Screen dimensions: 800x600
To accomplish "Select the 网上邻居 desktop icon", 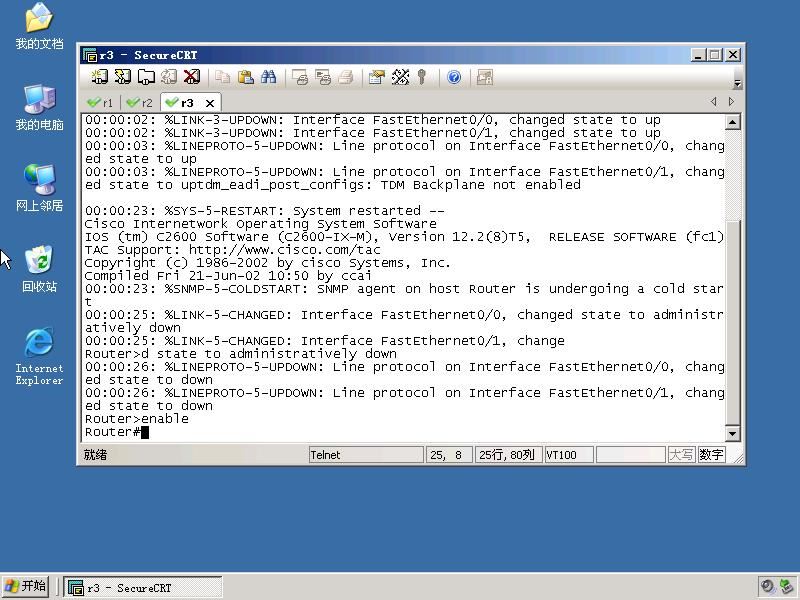I will click(39, 188).
